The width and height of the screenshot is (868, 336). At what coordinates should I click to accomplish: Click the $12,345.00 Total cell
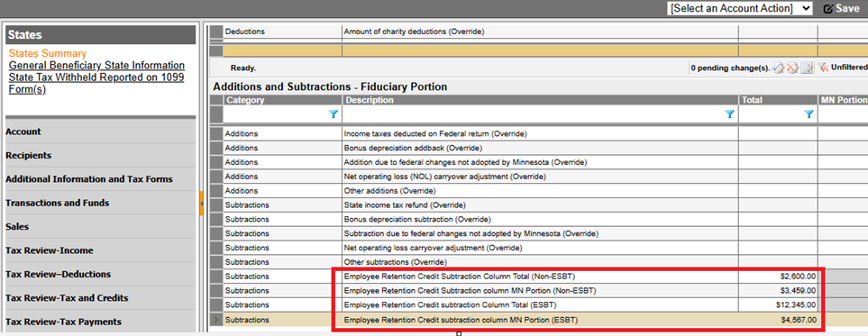pyautogui.click(x=778, y=305)
